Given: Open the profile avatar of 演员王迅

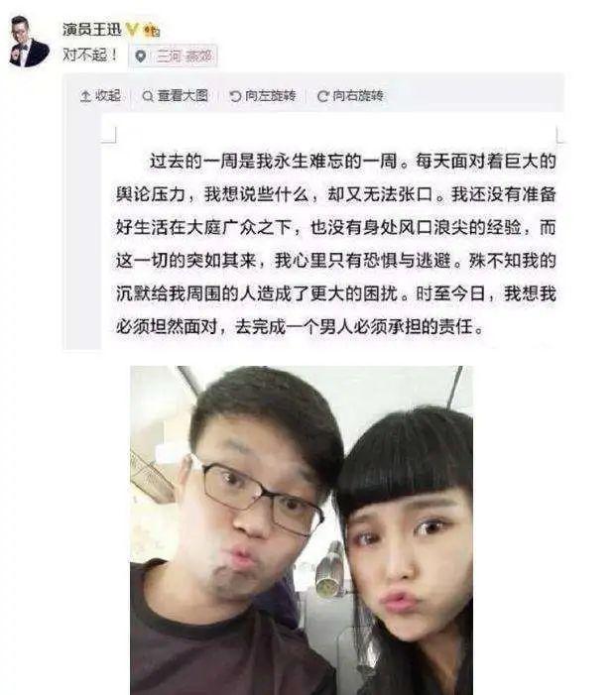Looking at the screenshot, I should [29, 42].
